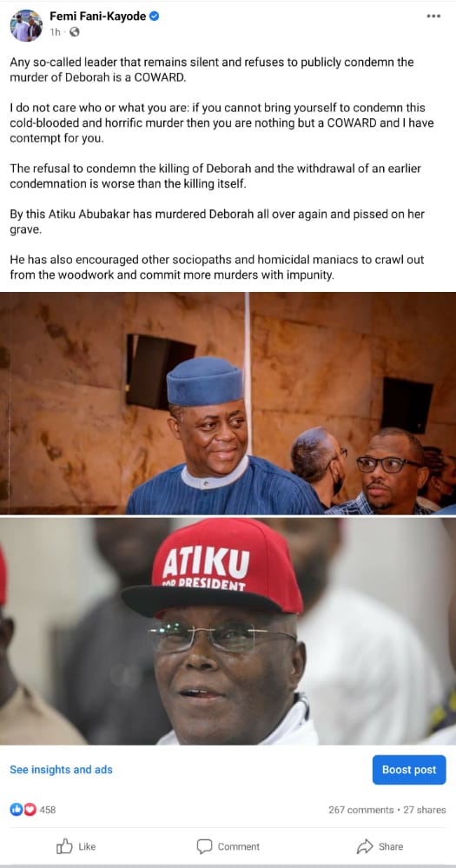Open the photo of man in blue cap
456x868 pixels.
coord(228,403)
